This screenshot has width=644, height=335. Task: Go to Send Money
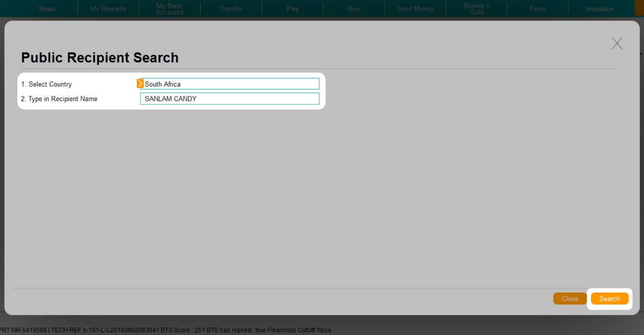(x=415, y=8)
